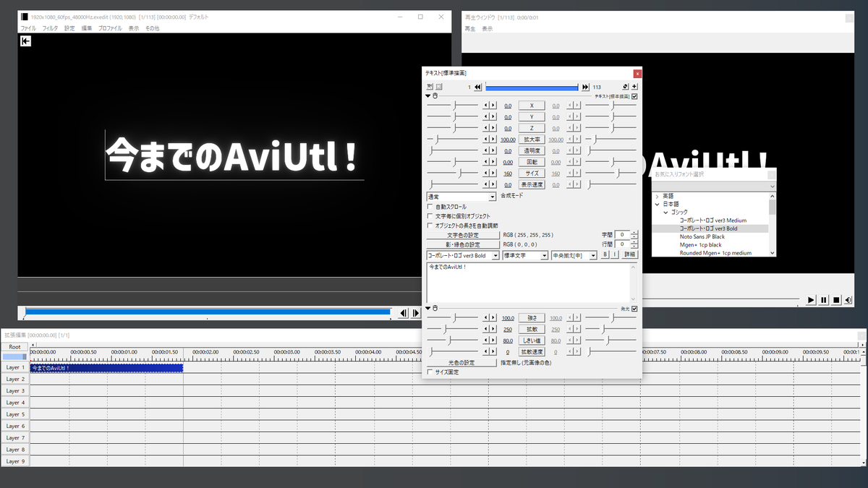Open 表示 menu in playback window

coord(488,29)
